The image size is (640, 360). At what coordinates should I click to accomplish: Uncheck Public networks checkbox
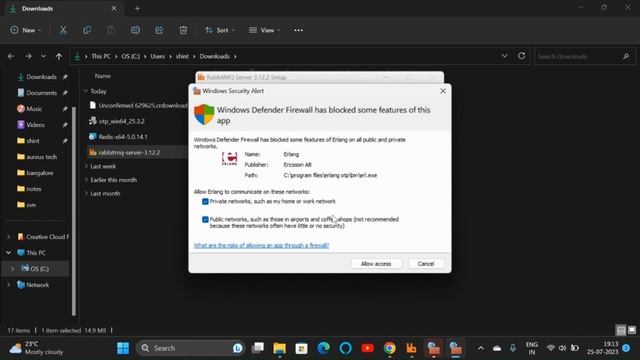point(205,220)
